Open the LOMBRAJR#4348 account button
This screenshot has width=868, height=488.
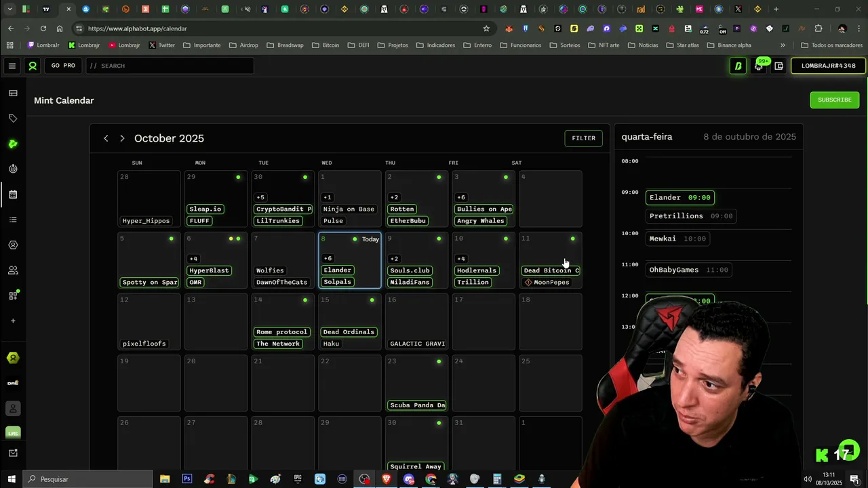(x=828, y=66)
